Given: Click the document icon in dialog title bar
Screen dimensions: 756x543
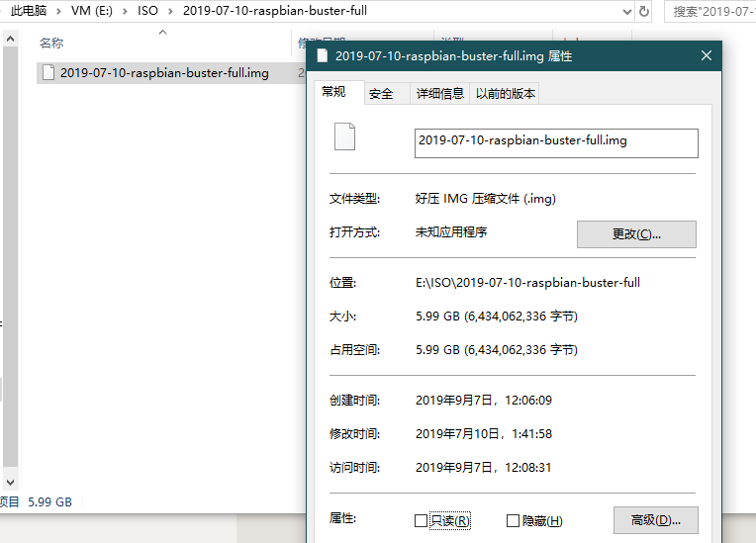Looking at the screenshot, I should click(x=322, y=56).
